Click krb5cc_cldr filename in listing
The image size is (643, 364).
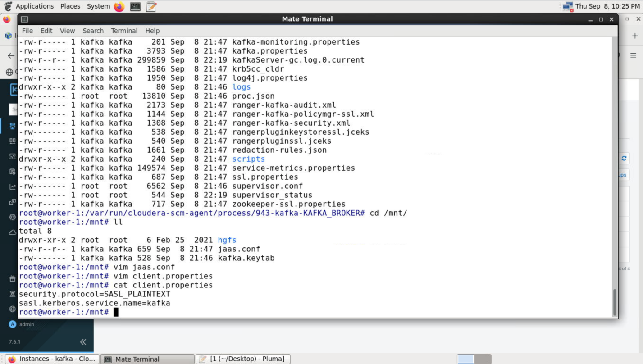click(258, 69)
